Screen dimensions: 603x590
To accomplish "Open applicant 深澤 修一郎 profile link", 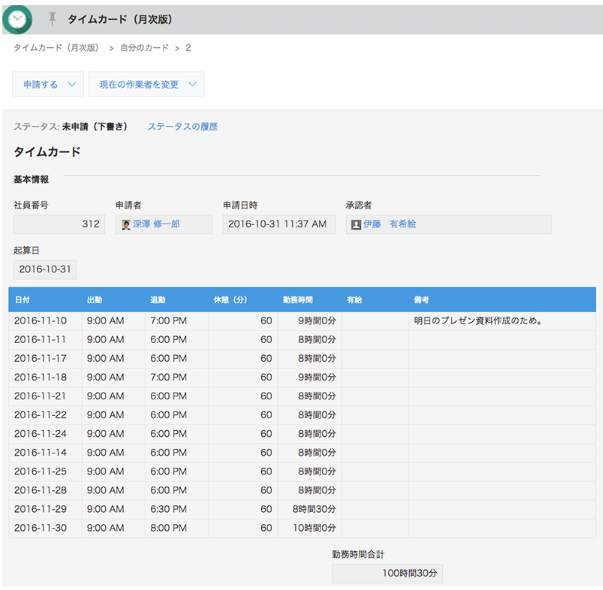I will coord(157,225).
